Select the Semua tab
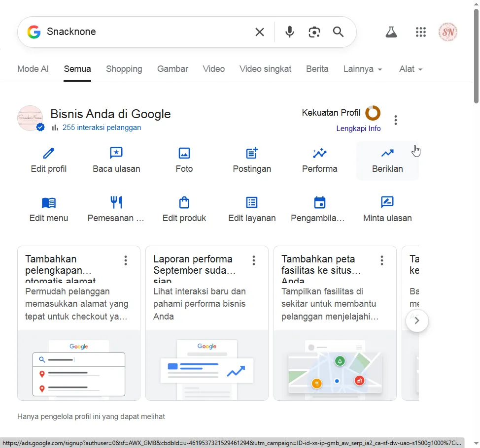 77,69
